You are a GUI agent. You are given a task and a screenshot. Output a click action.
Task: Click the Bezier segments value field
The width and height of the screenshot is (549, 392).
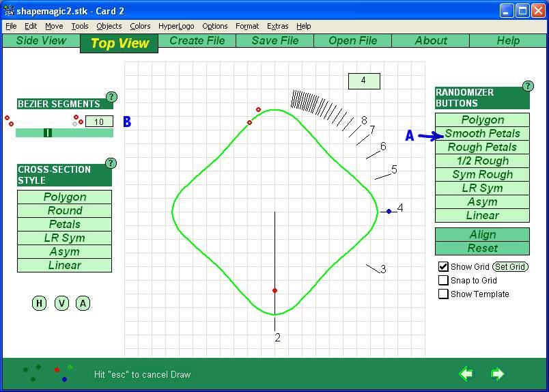point(99,122)
